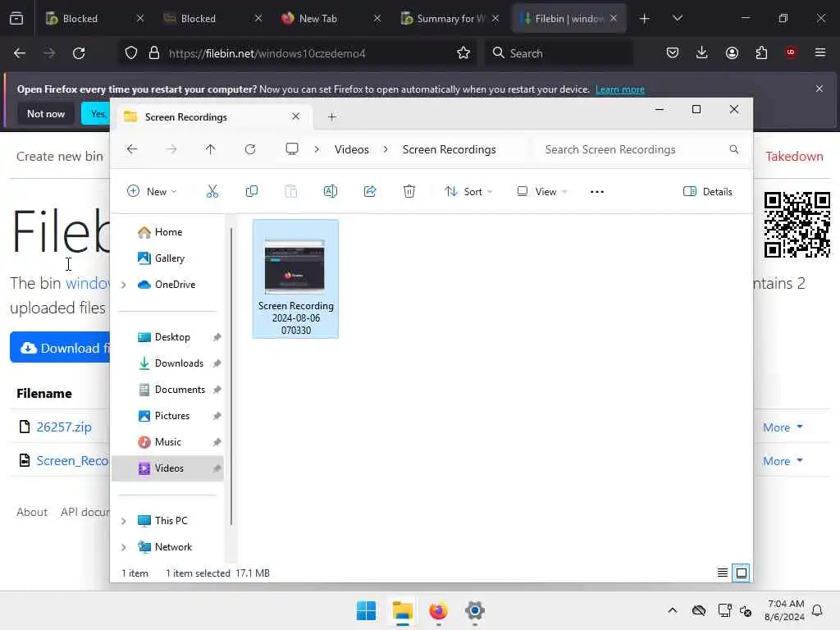840x630 pixels.
Task: Refresh the Screen Recordings folder
Action: pyautogui.click(x=250, y=149)
